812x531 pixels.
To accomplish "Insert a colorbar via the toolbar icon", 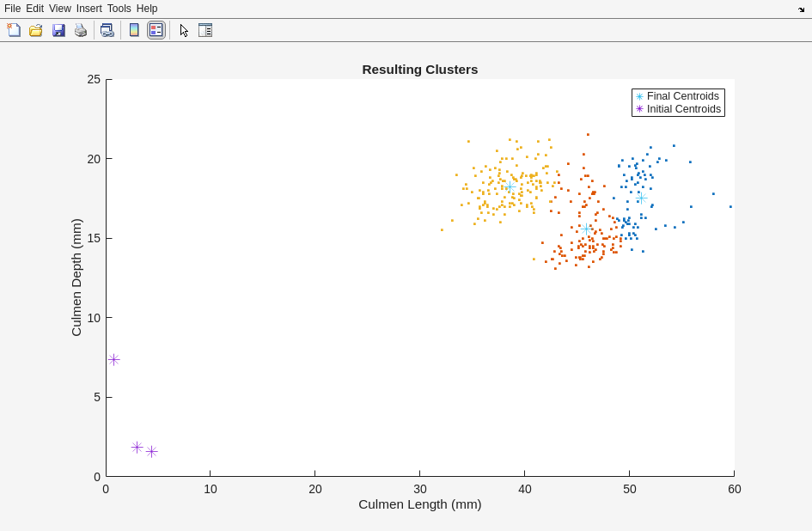I will coord(134,30).
